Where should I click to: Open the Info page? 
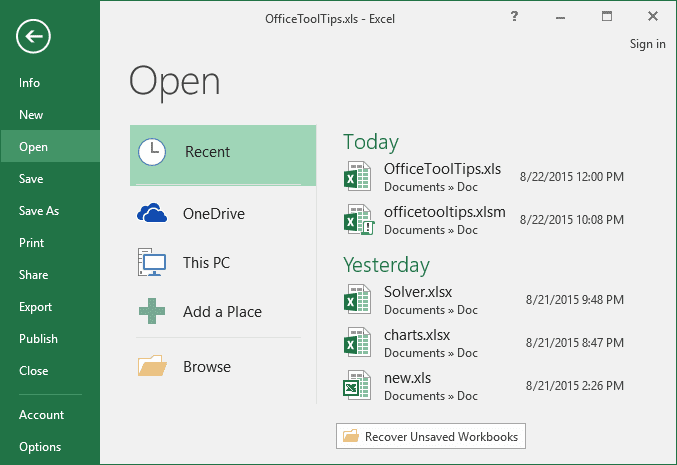tap(50, 82)
